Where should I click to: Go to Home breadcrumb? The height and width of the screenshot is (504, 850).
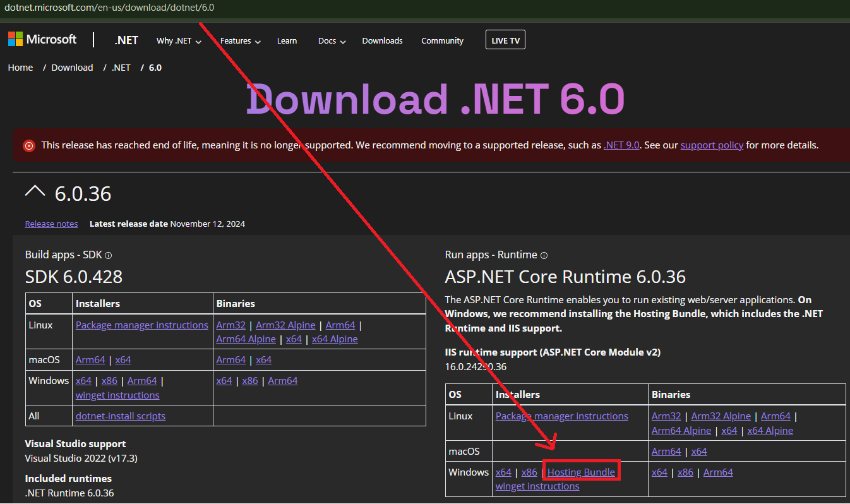point(20,68)
